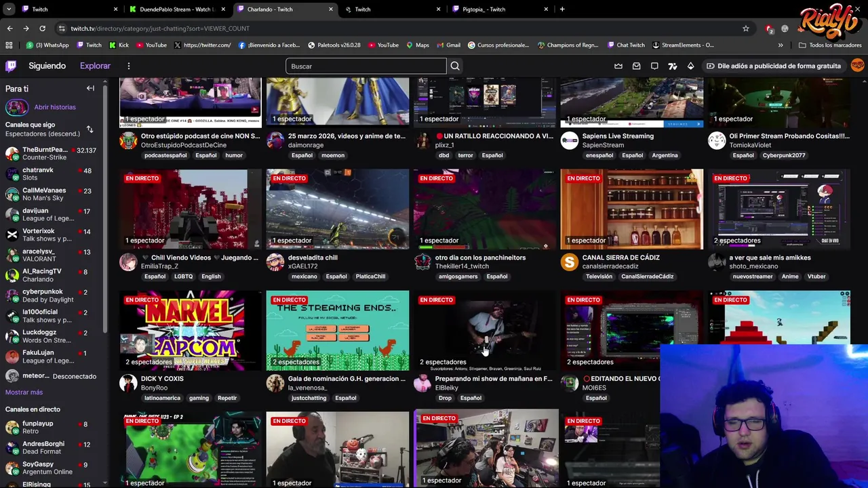The height and width of the screenshot is (488, 868).
Task: Expand hidden bookmarks chevron
Action: tap(781, 45)
